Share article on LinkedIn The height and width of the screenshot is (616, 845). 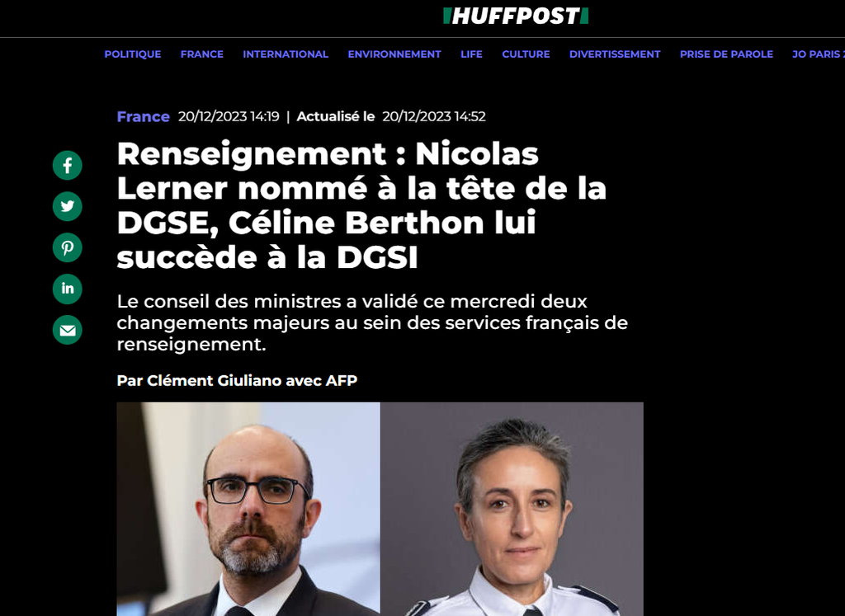(68, 289)
